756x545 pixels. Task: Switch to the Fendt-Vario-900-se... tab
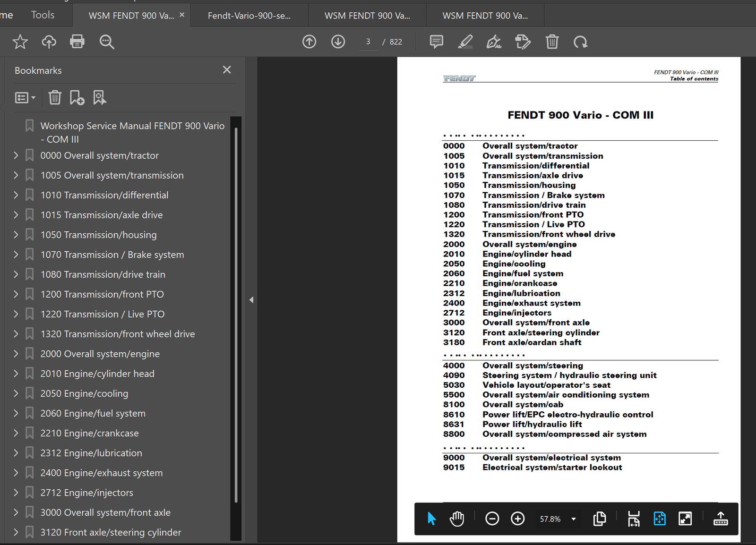pyautogui.click(x=249, y=16)
